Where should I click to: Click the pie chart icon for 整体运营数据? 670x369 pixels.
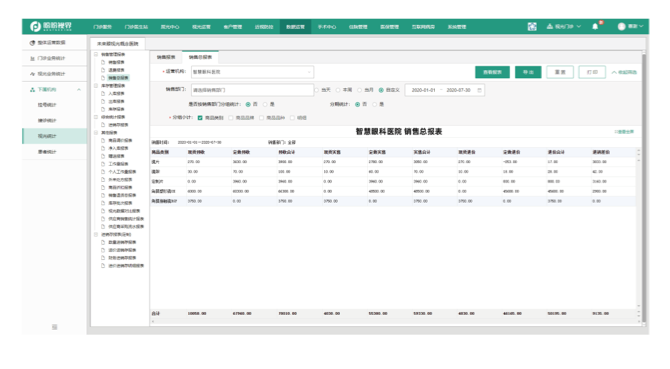coord(32,43)
